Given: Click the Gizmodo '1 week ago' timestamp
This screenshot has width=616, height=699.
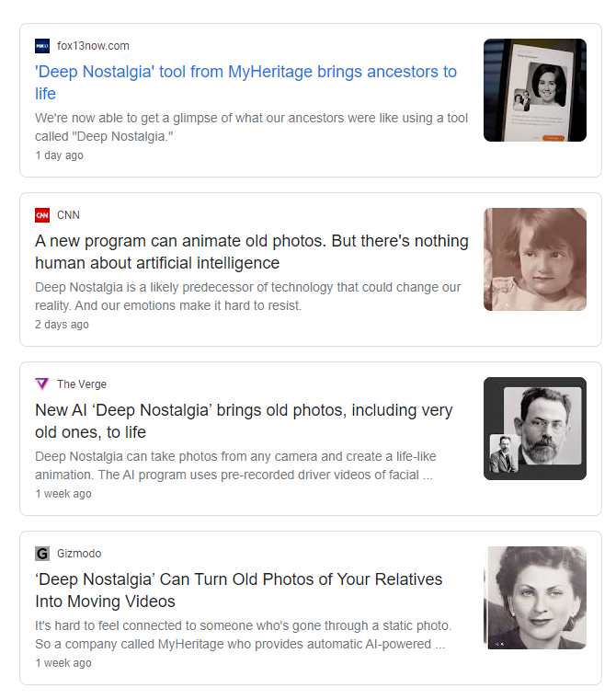Looking at the screenshot, I should [63, 663].
